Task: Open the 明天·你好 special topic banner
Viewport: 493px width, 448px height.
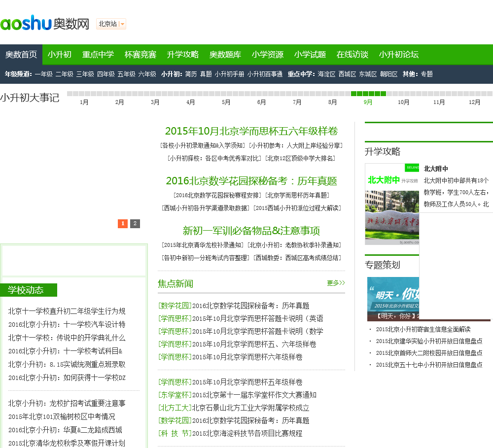Action: pyautogui.click(x=393, y=299)
